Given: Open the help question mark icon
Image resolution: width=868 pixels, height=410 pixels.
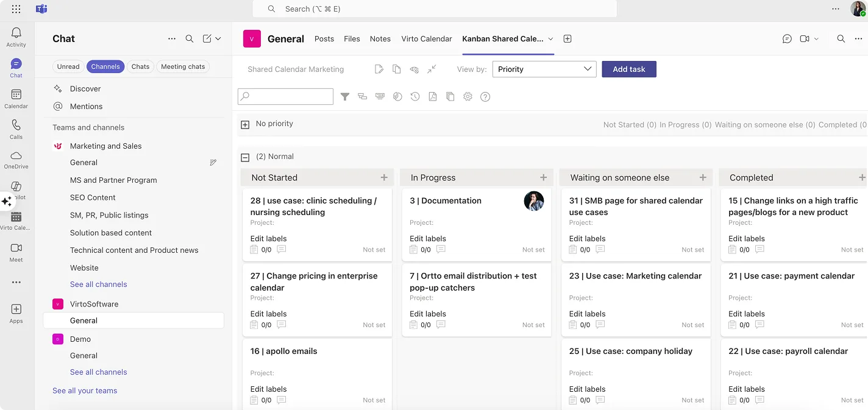Looking at the screenshot, I should 485,96.
